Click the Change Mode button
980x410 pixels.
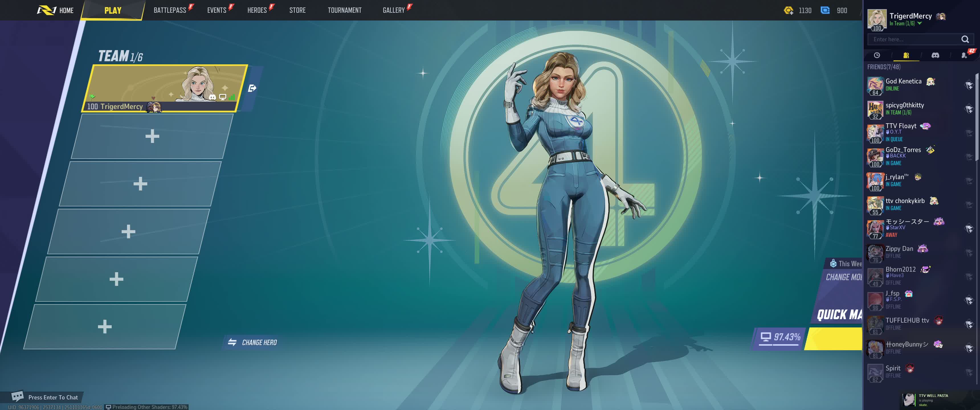[x=843, y=277]
